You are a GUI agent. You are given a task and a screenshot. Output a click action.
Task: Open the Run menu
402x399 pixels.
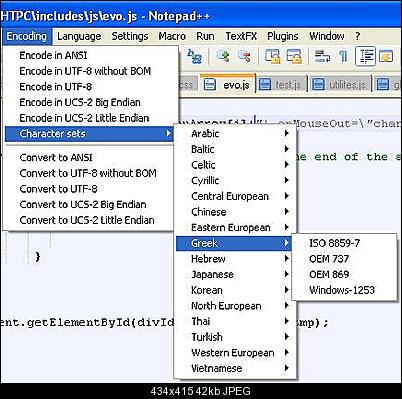point(205,36)
